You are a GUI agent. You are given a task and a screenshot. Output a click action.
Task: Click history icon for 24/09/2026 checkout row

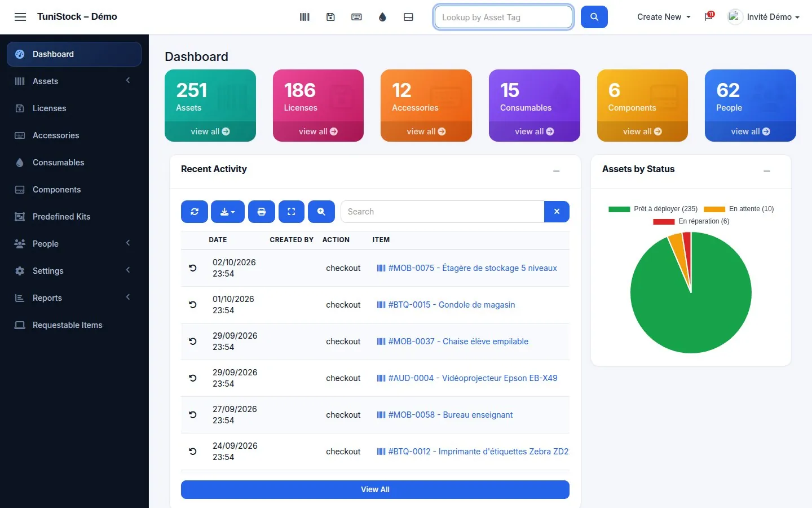click(x=193, y=452)
